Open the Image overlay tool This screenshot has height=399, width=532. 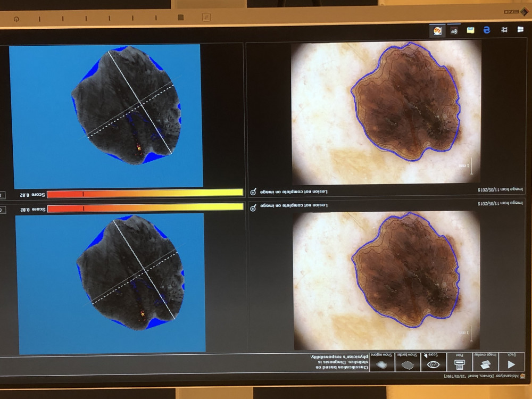point(486,362)
